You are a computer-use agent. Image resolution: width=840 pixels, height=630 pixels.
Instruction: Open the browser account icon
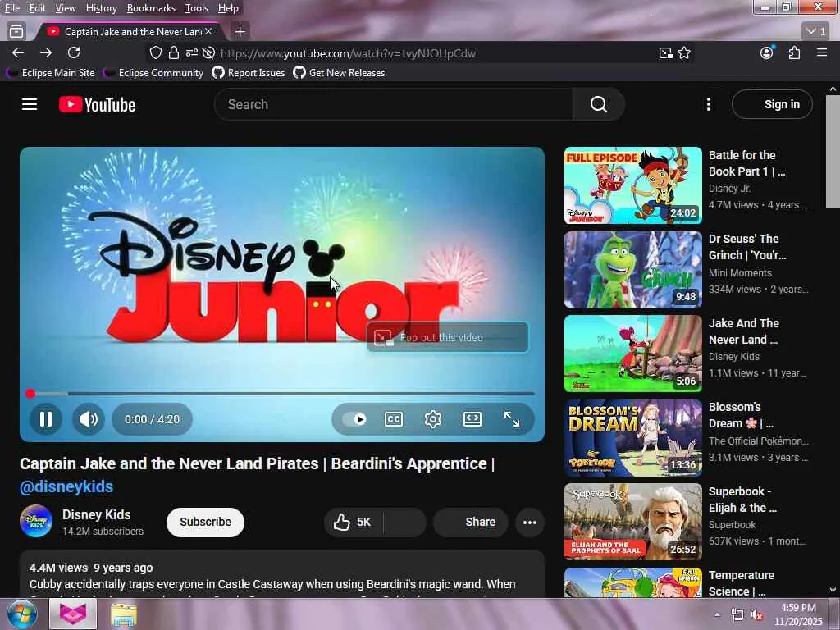pyautogui.click(x=767, y=52)
